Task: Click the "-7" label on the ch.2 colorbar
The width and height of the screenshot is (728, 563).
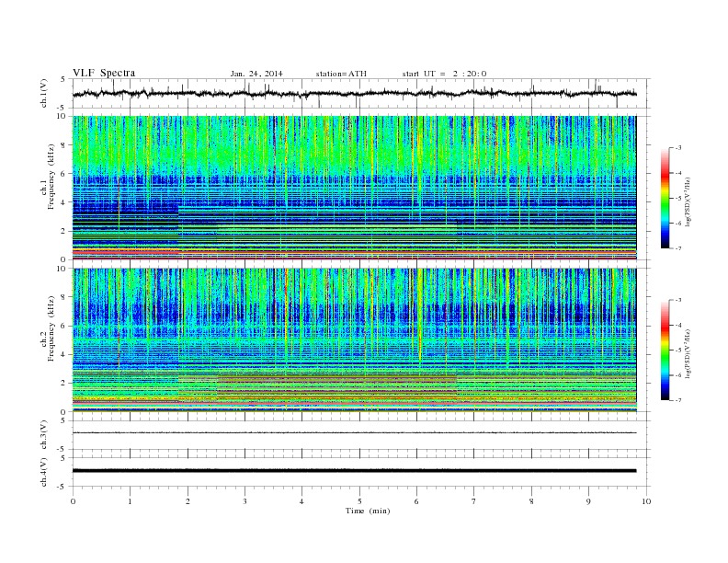Action: pyautogui.click(x=678, y=400)
